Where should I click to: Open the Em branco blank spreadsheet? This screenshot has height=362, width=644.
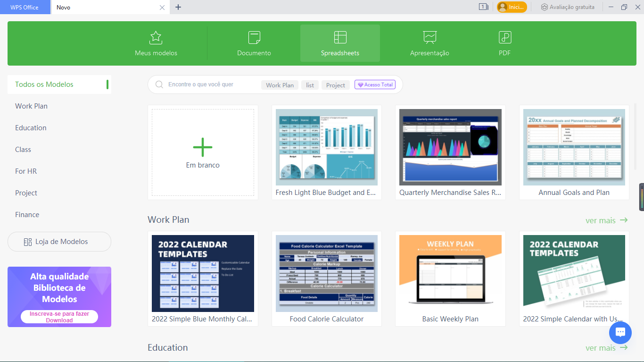click(x=203, y=152)
